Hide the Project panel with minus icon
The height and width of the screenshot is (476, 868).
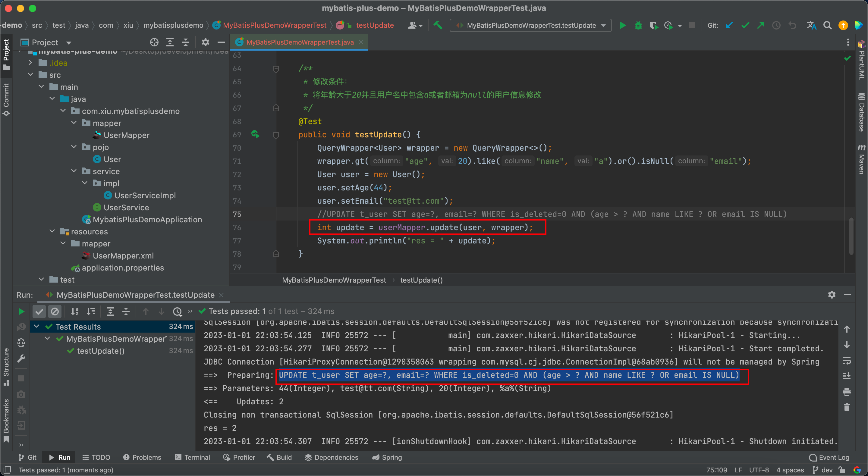point(221,42)
